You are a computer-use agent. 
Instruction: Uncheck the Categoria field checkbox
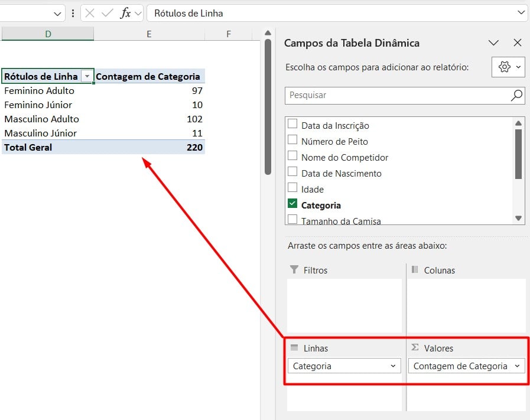(x=292, y=204)
